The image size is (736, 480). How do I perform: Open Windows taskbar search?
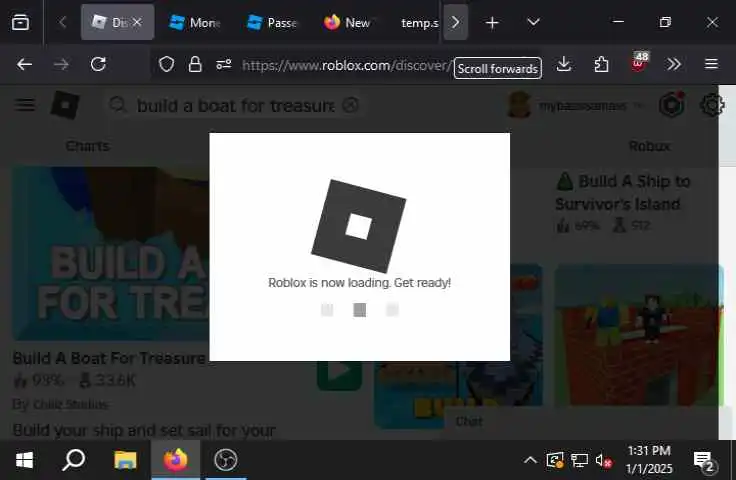coord(74,460)
